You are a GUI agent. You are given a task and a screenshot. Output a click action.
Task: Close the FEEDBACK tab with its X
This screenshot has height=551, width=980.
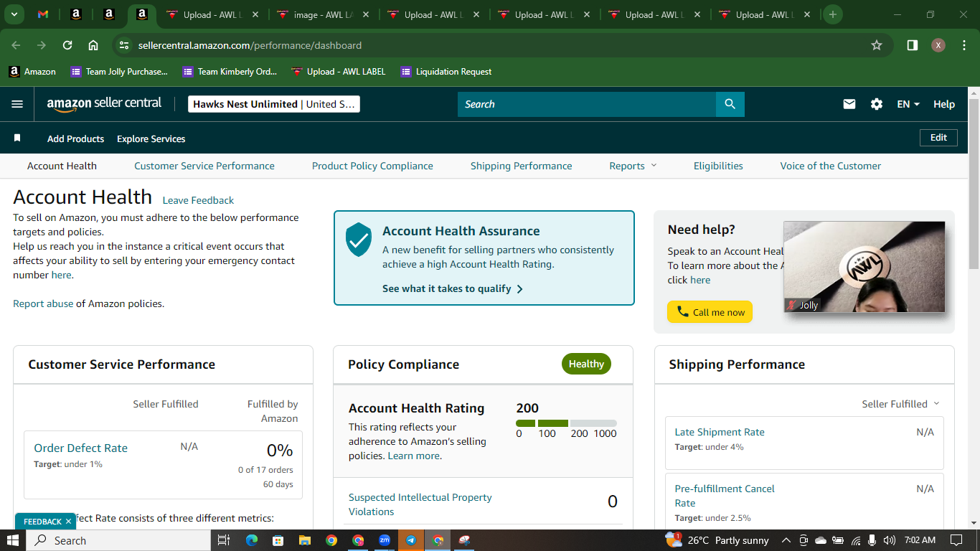[68, 522]
